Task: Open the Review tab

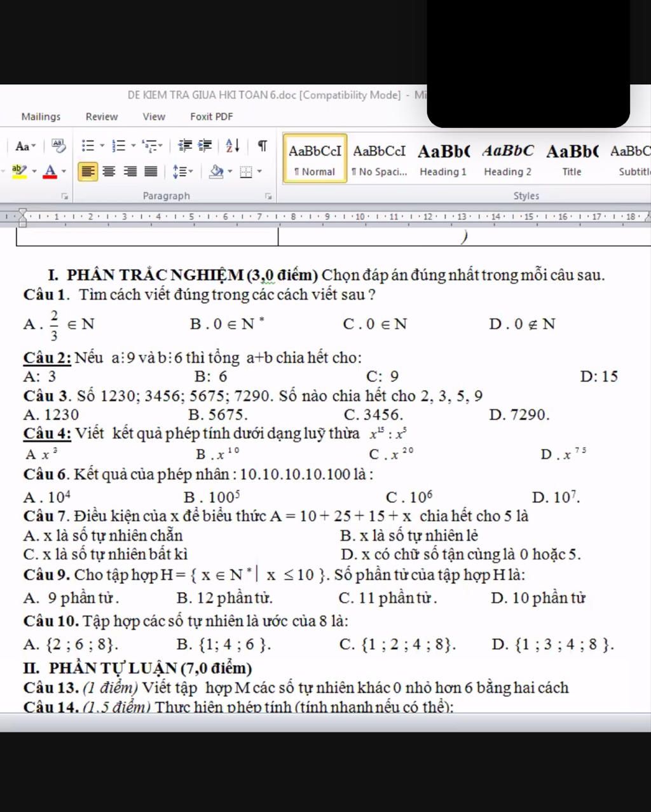Action: [102, 116]
